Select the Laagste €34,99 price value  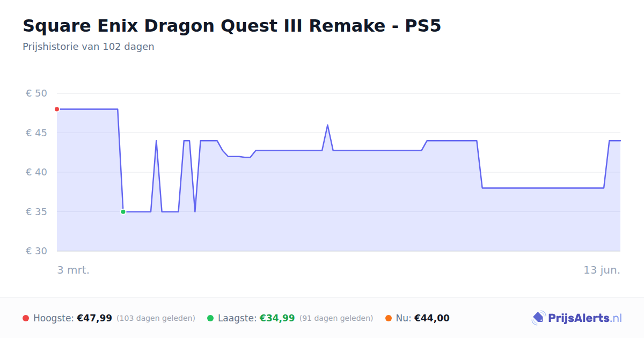click(x=277, y=318)
